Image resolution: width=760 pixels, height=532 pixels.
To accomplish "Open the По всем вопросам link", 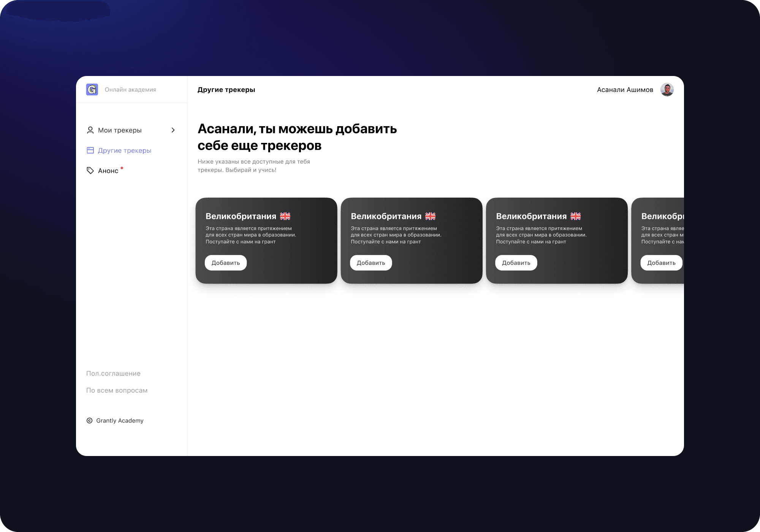I will (117, 390).
